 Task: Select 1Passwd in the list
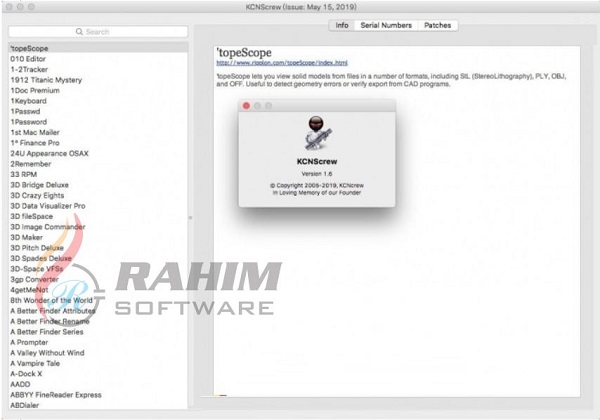98,111
